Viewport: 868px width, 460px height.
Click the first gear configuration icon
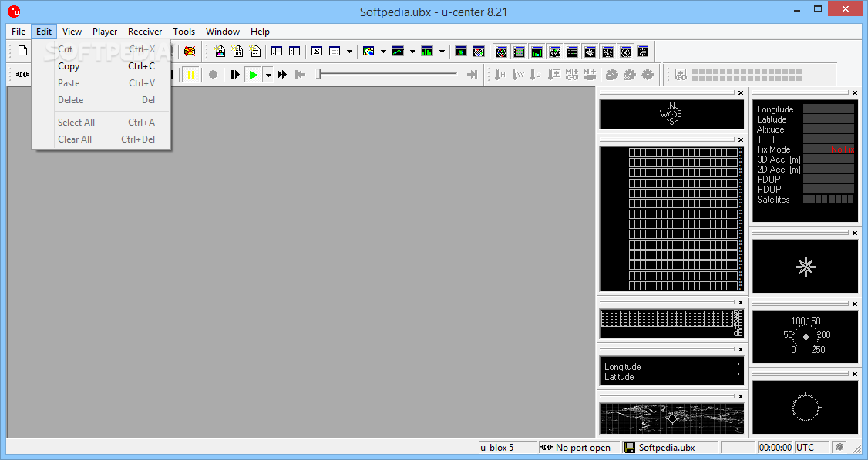(612, 74)
